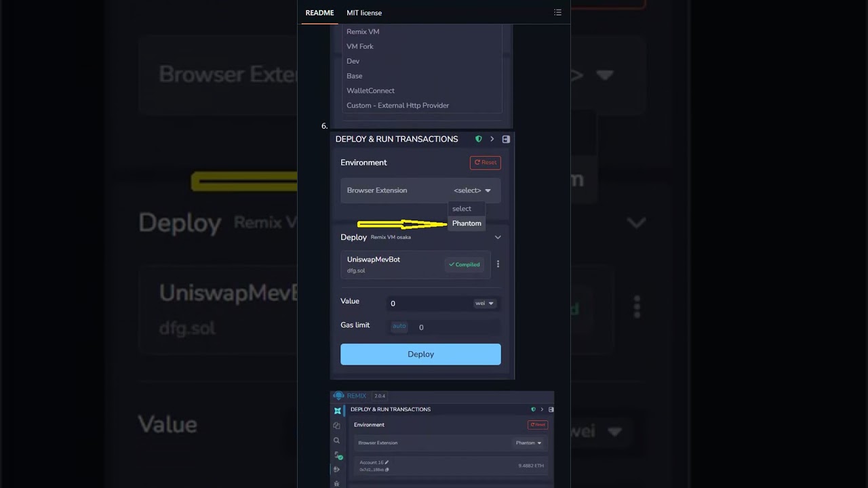
Task: Open the wei unit dropdown
Action: (484, 303)
